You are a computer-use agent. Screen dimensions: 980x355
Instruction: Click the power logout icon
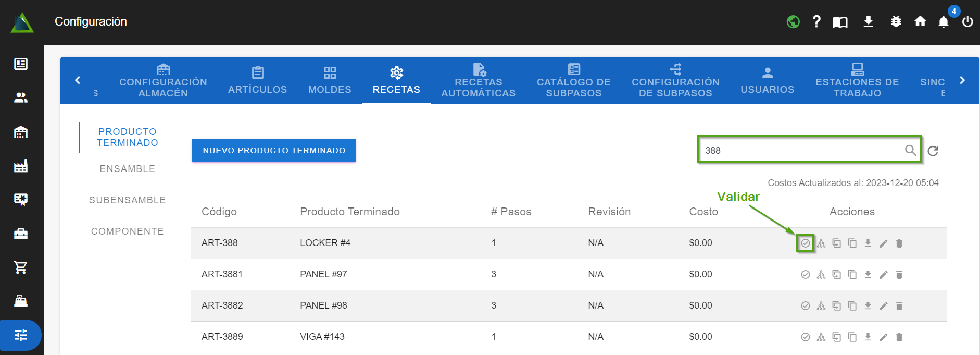click(968, 22)
